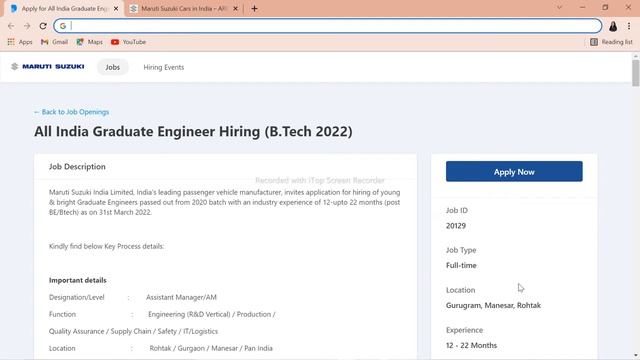The width and height of the screenshot is (640, 360).
Task: Open the Maps bookmark
Action: 89,42
